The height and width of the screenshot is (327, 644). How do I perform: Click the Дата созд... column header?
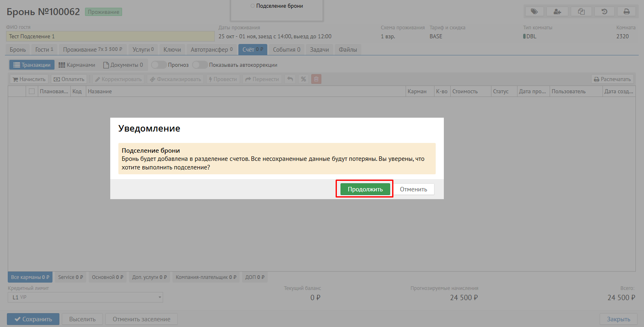(619, 91)
